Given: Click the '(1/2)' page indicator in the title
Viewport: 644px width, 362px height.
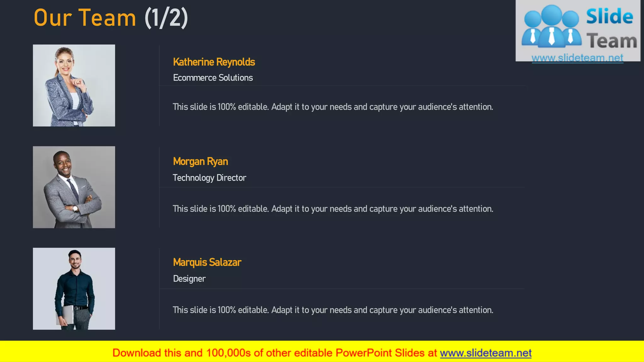Looking at the screenshot, I should (x=166, y=18).
